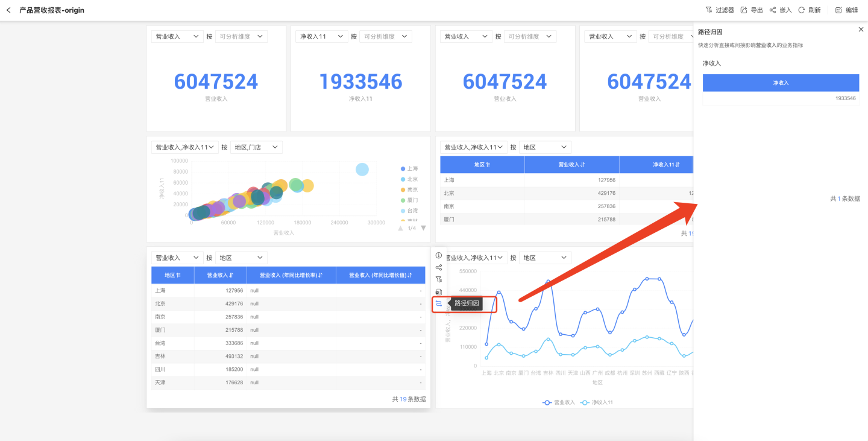The width and height of the screenshot is (868, 441).
Task: Click the info icon on line chart toolbar
Action: pyautogui.click(x=439, y=256)
